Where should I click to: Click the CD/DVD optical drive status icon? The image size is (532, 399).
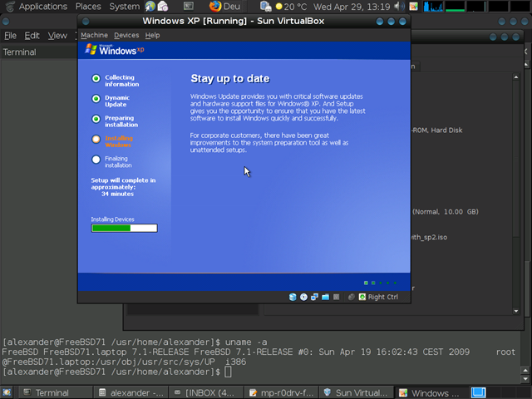pyautogui.click(x=303, y=297)
